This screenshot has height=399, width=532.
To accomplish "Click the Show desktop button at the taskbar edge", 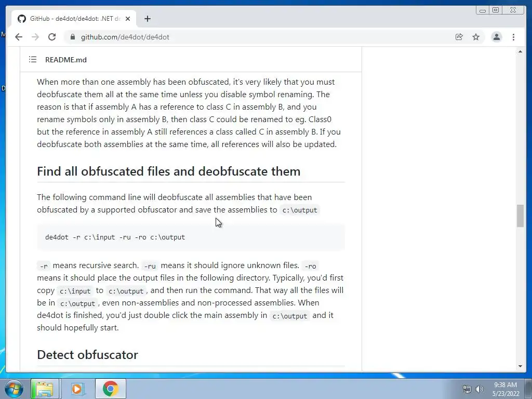I will 528,389.
